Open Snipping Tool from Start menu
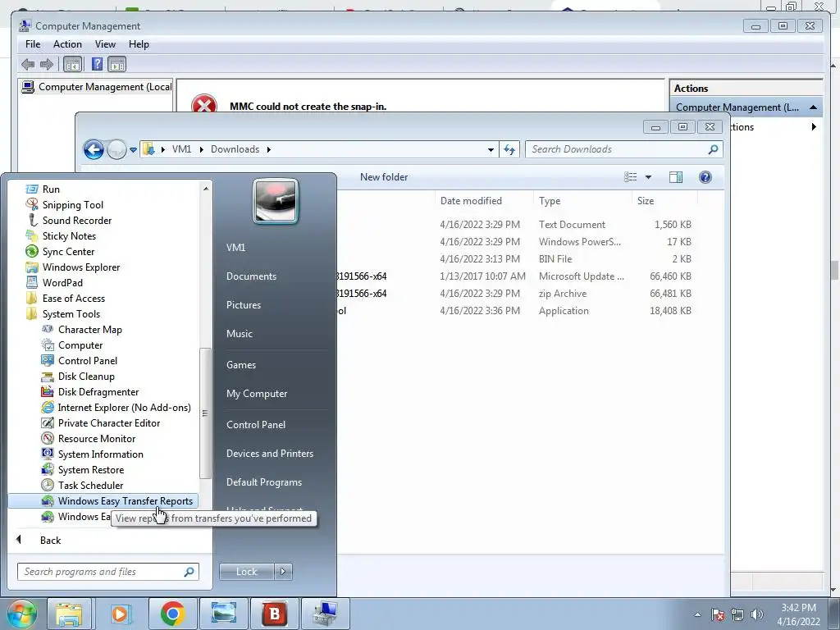 pos(72,204)
